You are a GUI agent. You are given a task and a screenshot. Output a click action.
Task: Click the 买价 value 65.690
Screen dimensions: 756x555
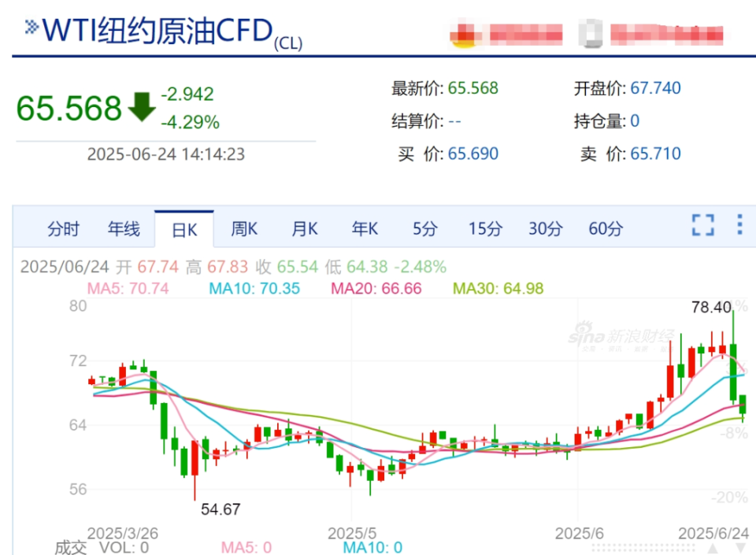[473, 154]
